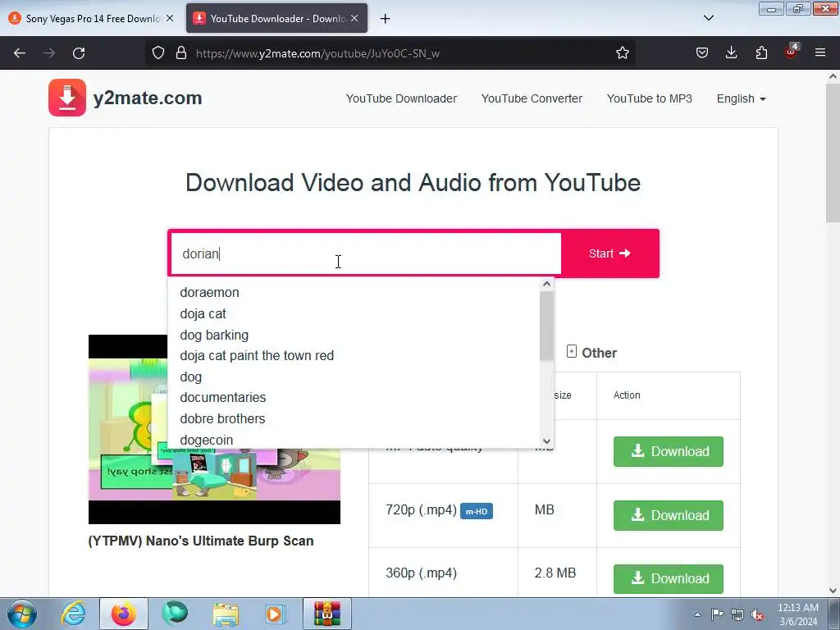Open the Firefox downloads panel
840x630 pixels.
[x=731, y=53]
